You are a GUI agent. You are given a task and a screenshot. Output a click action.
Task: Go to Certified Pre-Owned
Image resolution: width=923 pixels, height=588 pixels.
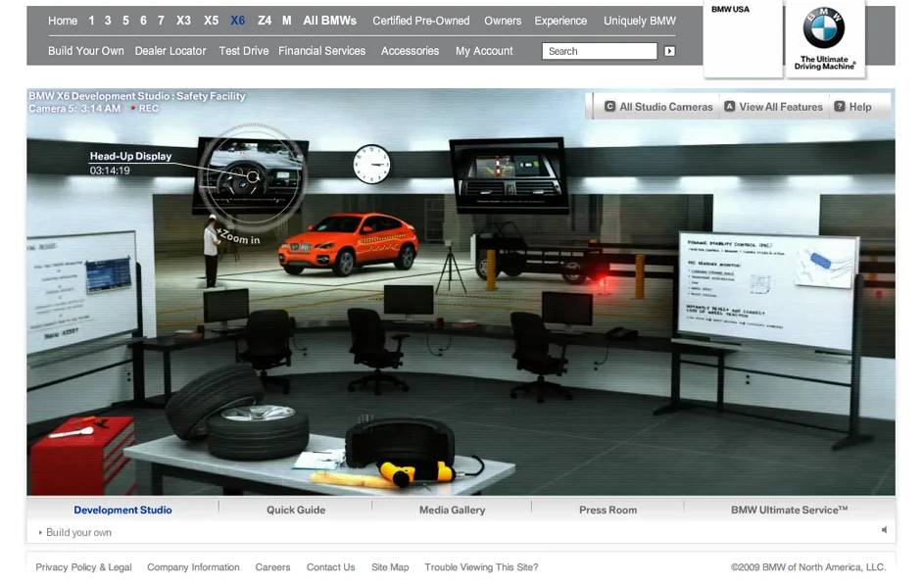click(421, 21)
